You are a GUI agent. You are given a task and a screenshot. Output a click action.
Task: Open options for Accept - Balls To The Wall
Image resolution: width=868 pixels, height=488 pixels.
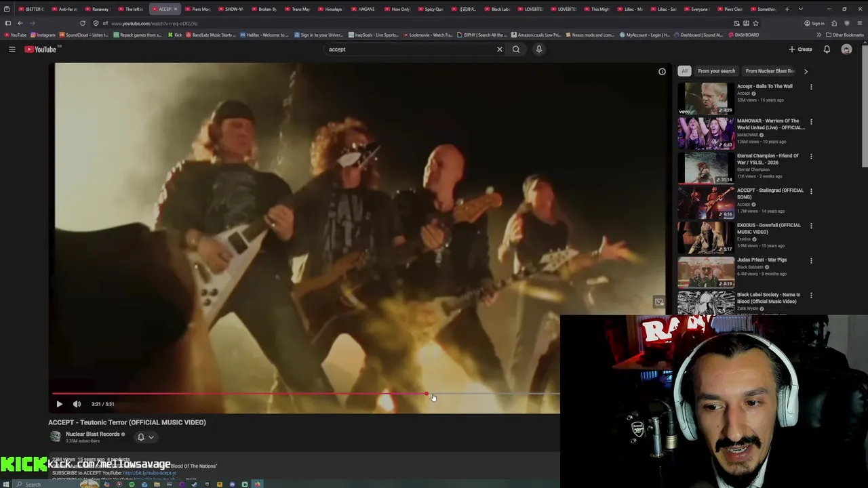811,87
